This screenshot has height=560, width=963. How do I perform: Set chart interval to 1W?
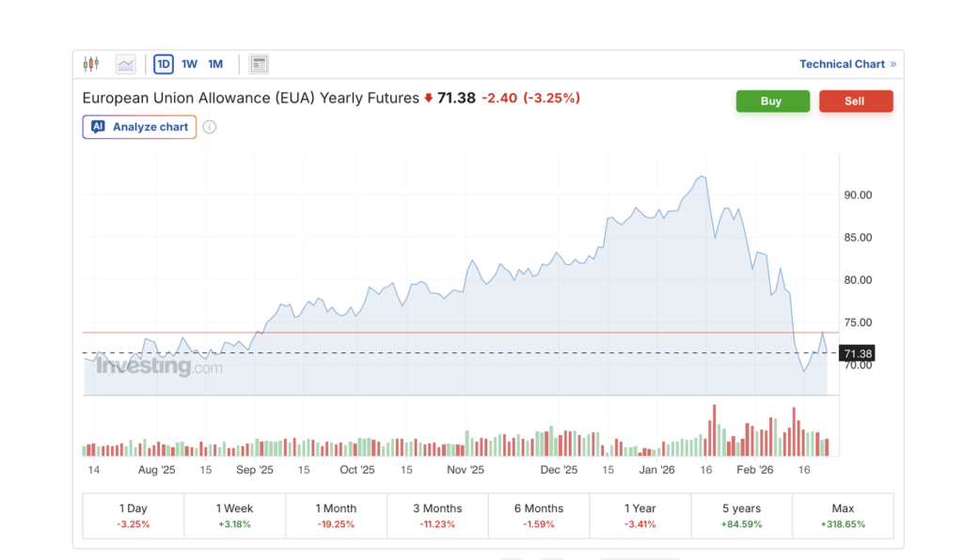[189, 64]
